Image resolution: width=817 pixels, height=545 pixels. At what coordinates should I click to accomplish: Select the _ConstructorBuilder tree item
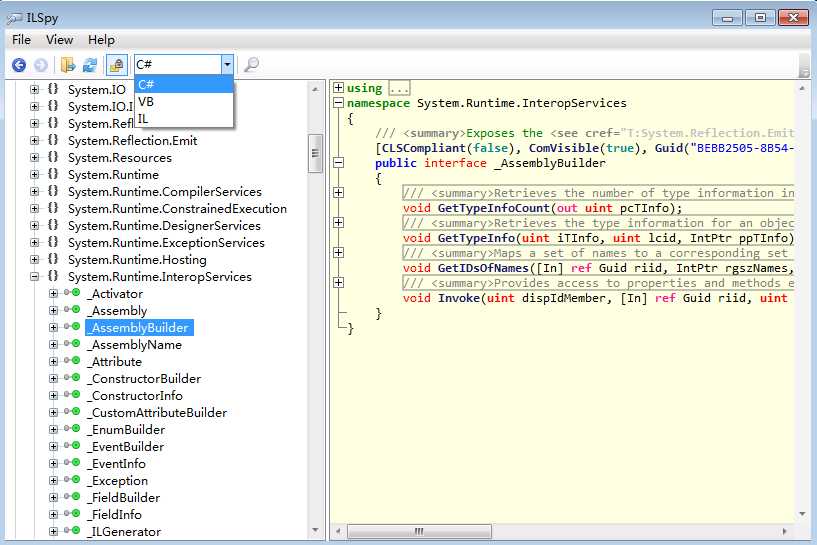(144, 379)
